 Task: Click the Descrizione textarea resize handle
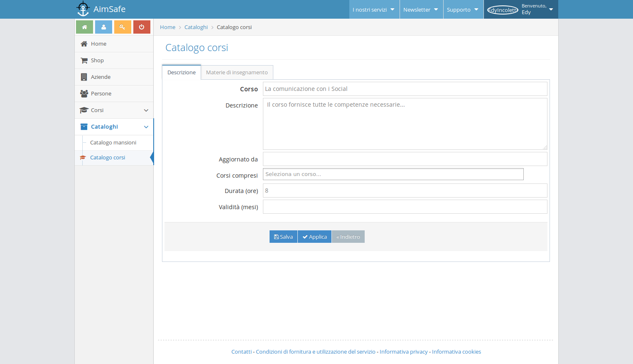tap(545, 147)
